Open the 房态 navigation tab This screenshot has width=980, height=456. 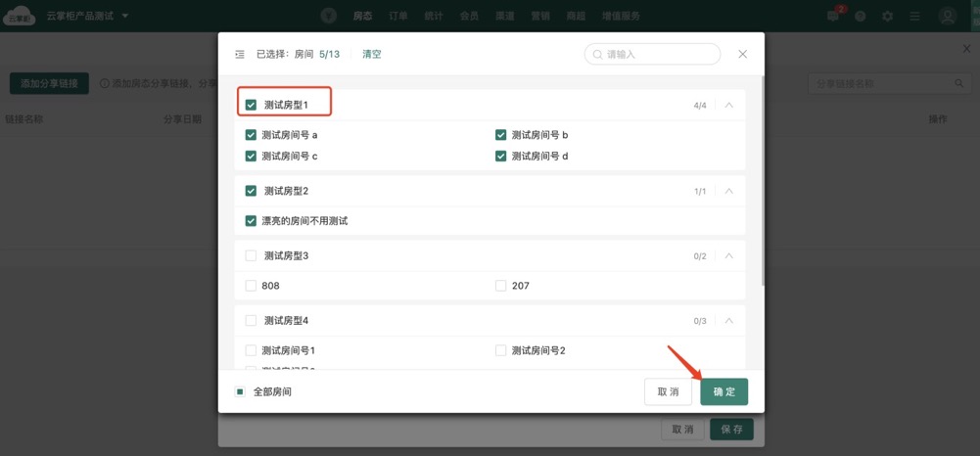(x=362, y=17)
